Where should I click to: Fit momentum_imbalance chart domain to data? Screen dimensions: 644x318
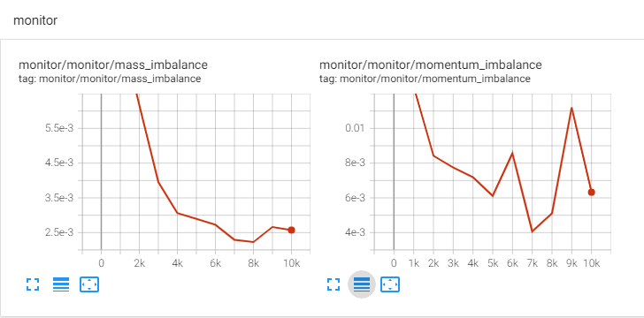click(390, 284)
